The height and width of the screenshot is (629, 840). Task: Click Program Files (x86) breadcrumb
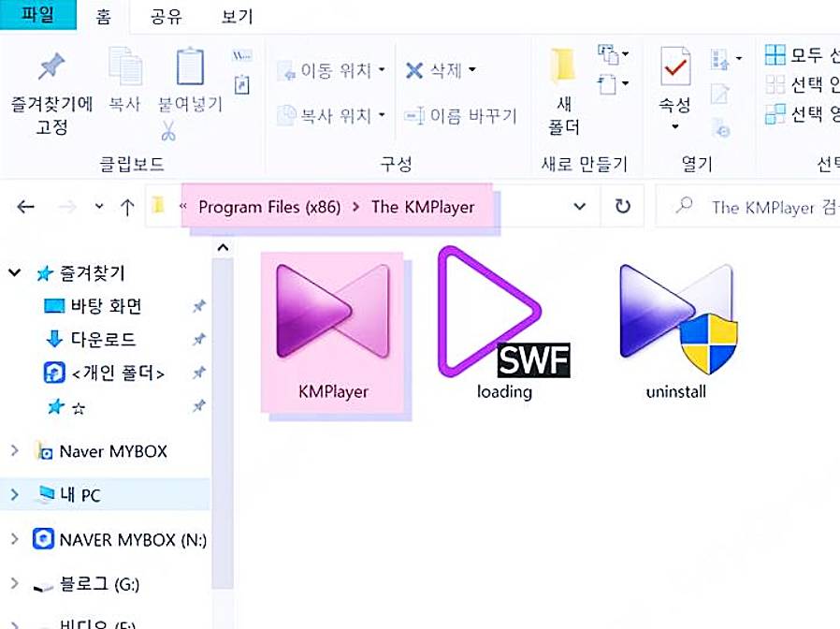pos(269,207)
